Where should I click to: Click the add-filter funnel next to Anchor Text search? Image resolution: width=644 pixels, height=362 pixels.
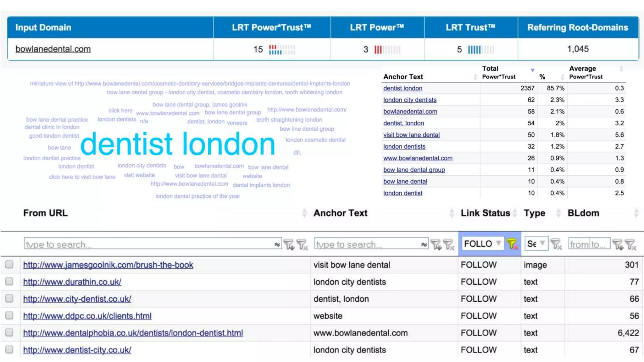pyautogui.click(x=436, y=244)
